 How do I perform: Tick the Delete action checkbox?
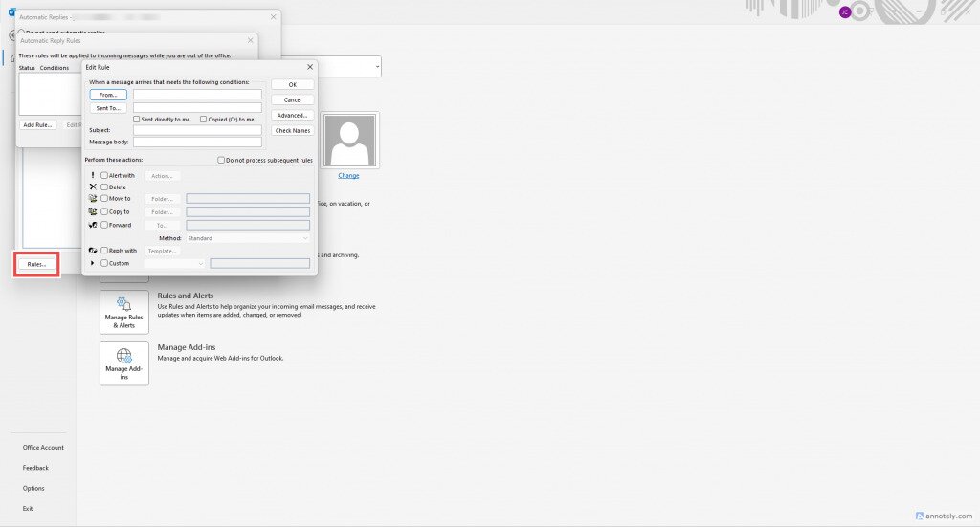tap(104, 187)
